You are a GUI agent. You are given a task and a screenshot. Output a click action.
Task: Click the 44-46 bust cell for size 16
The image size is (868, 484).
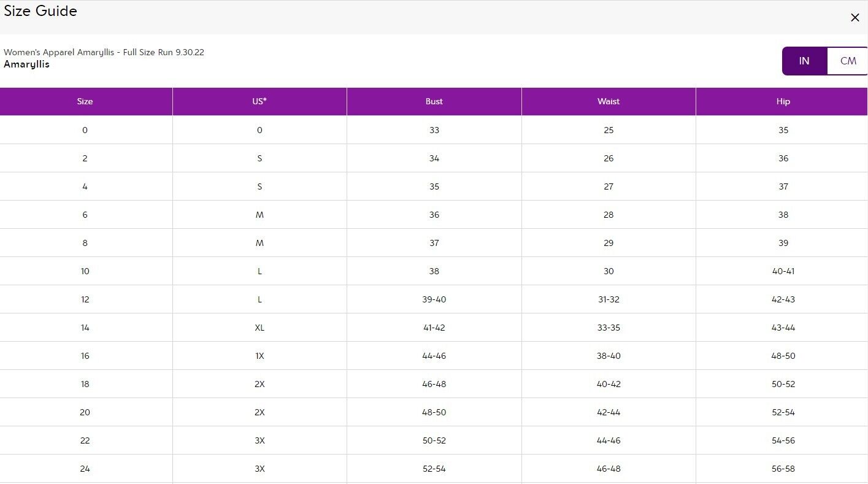(434, 356)
